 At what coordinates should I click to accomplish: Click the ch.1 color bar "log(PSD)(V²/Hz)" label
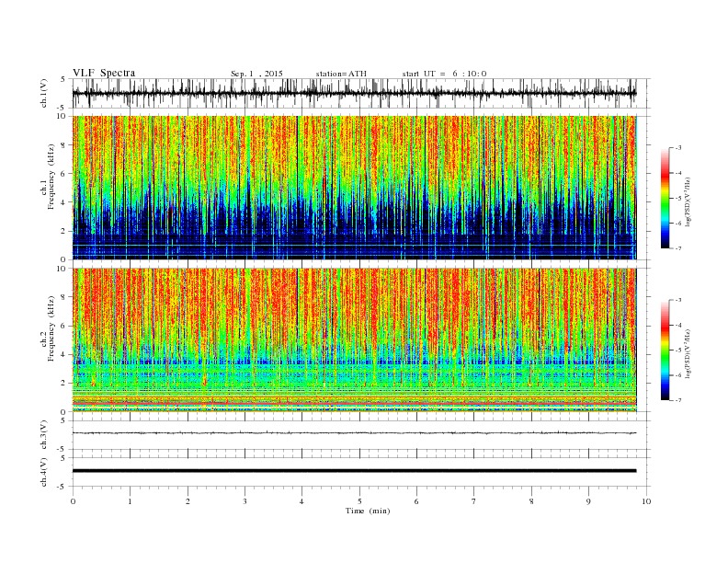pos(688,201)
